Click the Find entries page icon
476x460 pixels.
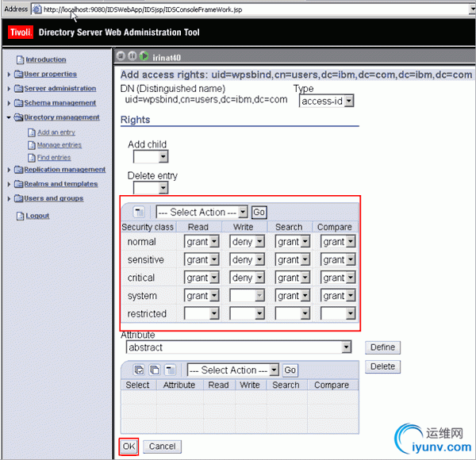click(x=32, y=158)
